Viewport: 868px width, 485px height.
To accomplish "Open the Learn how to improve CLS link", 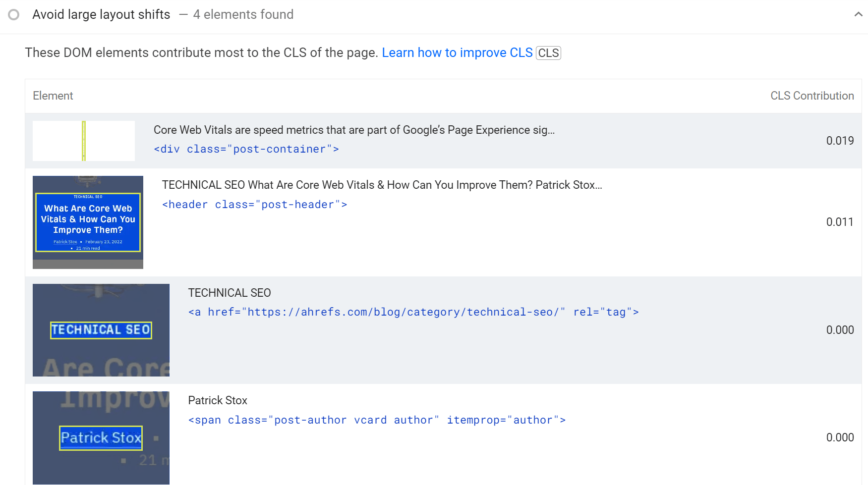I will point(457,53).
